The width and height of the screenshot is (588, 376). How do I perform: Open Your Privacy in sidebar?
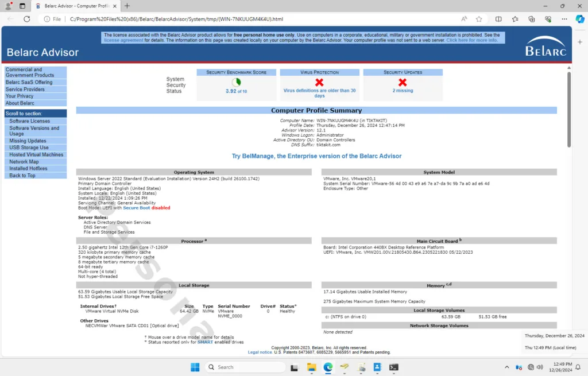[x=36, y=96]
